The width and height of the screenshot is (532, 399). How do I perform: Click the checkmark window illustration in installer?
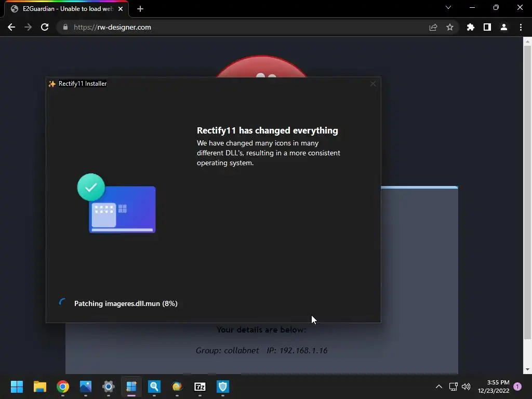coord(116,203)
